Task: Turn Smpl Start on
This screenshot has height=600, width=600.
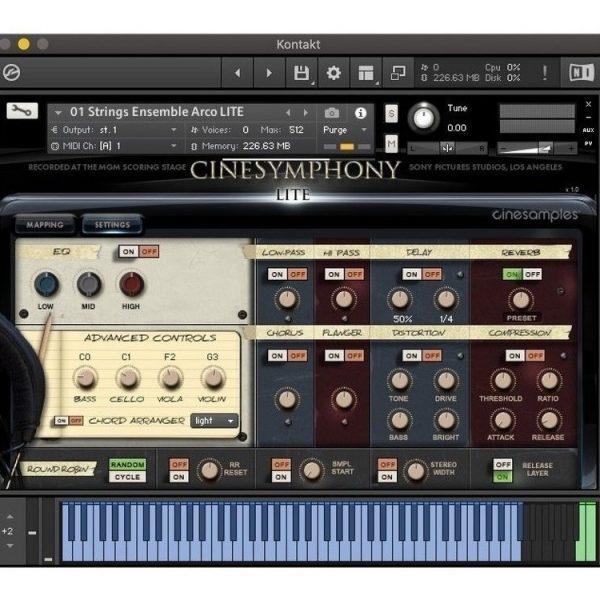Action: pos(281,477)
